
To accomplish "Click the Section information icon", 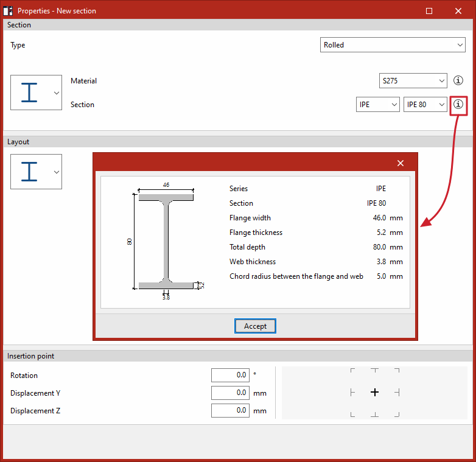I will pyautogui.click(x=458, y=105).
